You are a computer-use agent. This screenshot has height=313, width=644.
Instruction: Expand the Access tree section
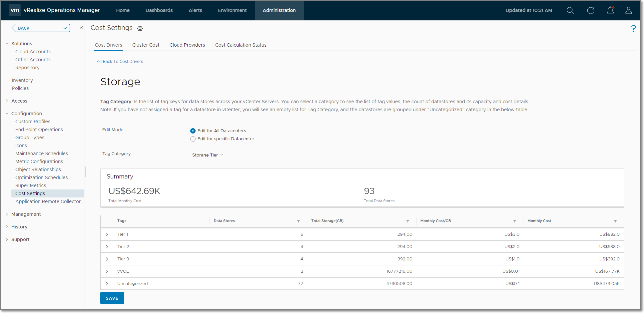click(x=7, y=101)
